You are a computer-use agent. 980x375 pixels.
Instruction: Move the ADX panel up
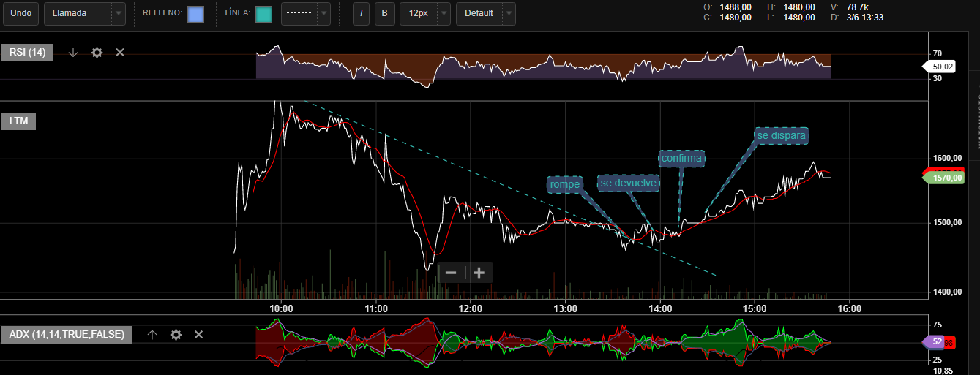coord(152,334)
